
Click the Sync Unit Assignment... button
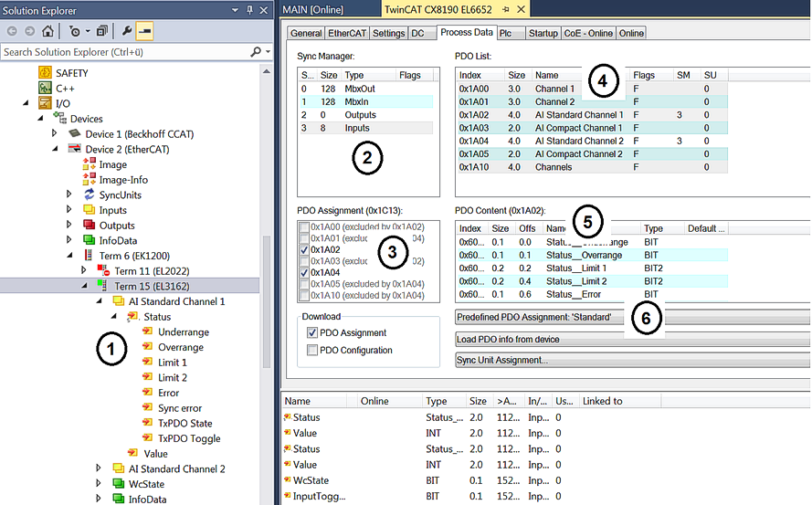click(632, 360)
